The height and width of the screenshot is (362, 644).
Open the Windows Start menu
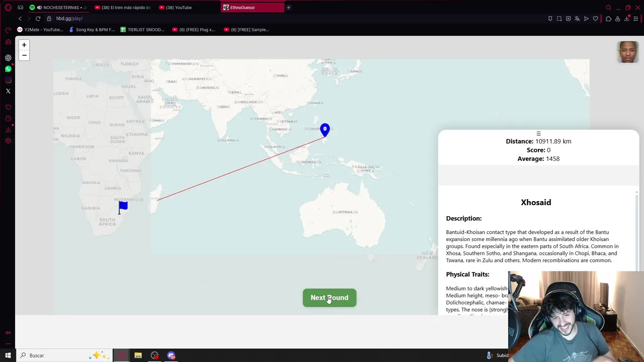[x=8, y=355]
